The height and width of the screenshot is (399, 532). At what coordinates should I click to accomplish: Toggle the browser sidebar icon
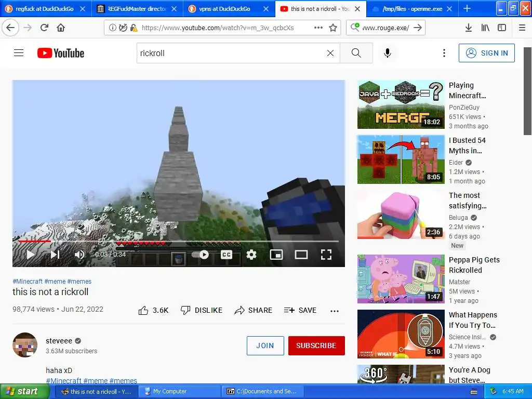(502, 28)
